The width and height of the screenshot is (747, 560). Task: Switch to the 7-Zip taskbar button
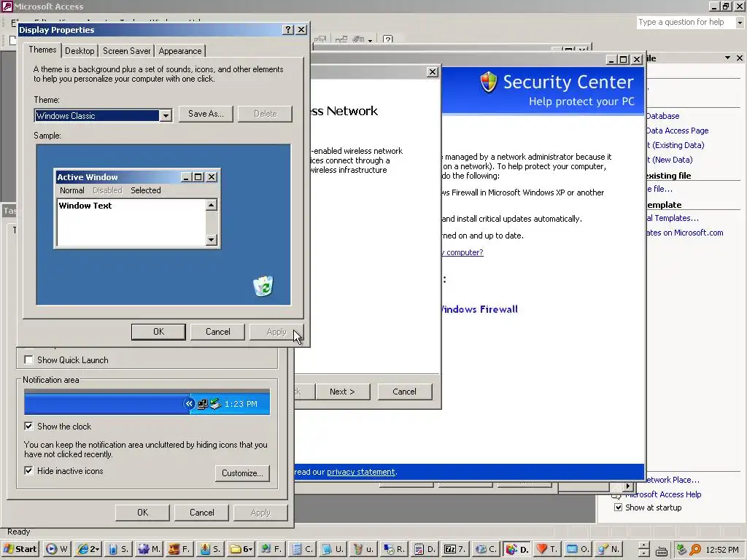point(454,549)
